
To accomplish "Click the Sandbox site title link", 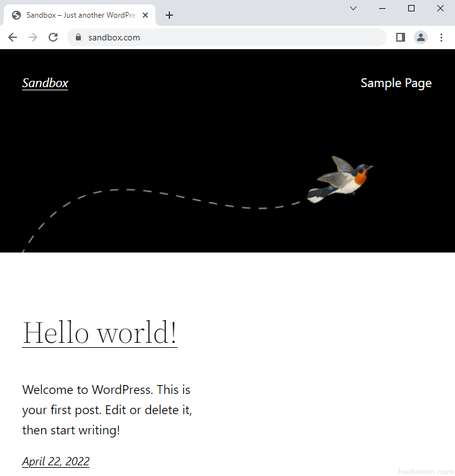I will point(45,83).
